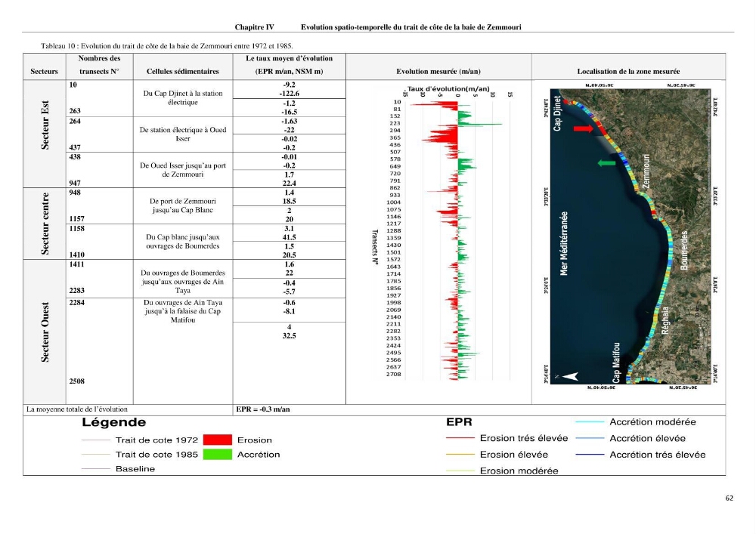Click the -122.6 value in the rate column
This screenshot has width=756, height=534.
[290, 94]
